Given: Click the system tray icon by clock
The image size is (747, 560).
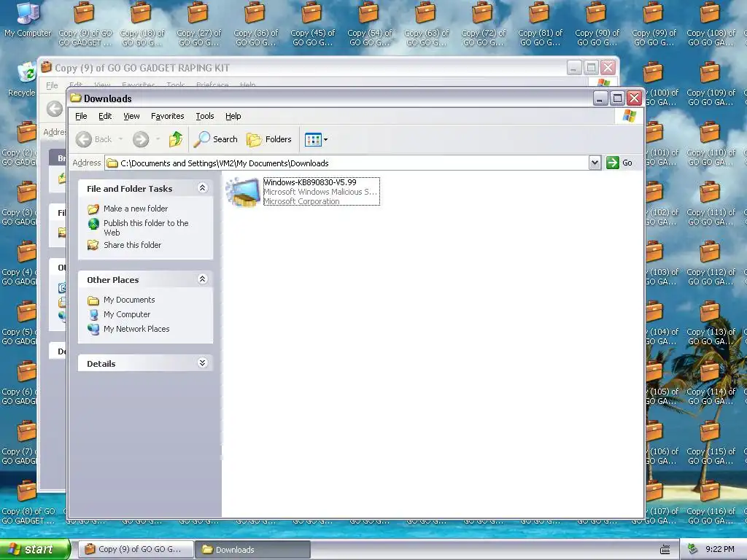Looking at the screenshot, I should tap(693, 549).
